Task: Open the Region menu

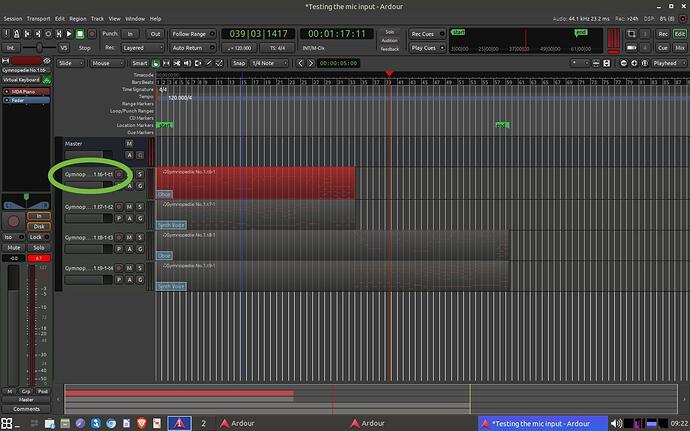Action: (x=78, y=19)
